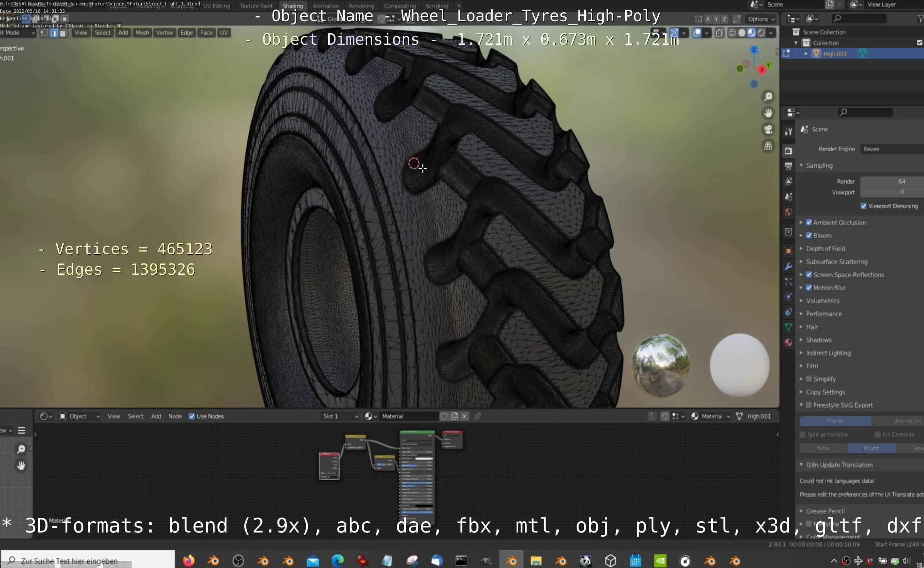924x568 pixels.
Task: Toggle the viewport overlays button
Action: [697, 33]
